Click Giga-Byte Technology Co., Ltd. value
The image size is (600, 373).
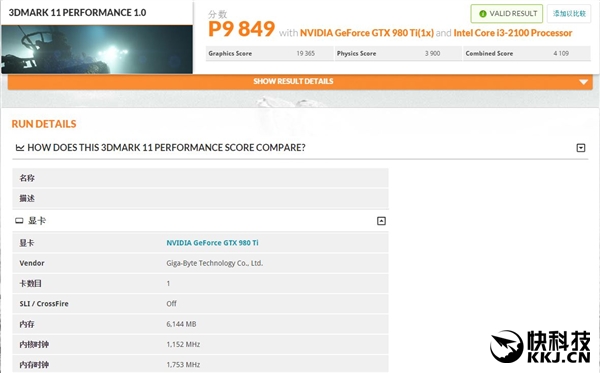215,263
